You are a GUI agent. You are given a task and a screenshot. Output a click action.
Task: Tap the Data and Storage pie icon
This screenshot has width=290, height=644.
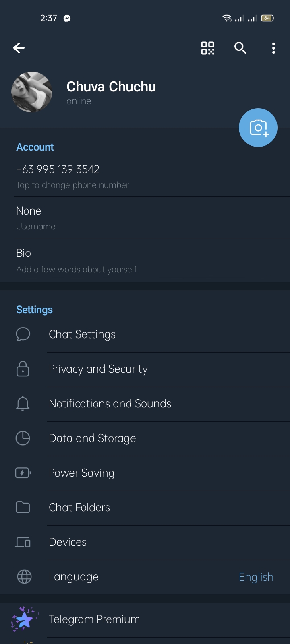pos(23,438)
